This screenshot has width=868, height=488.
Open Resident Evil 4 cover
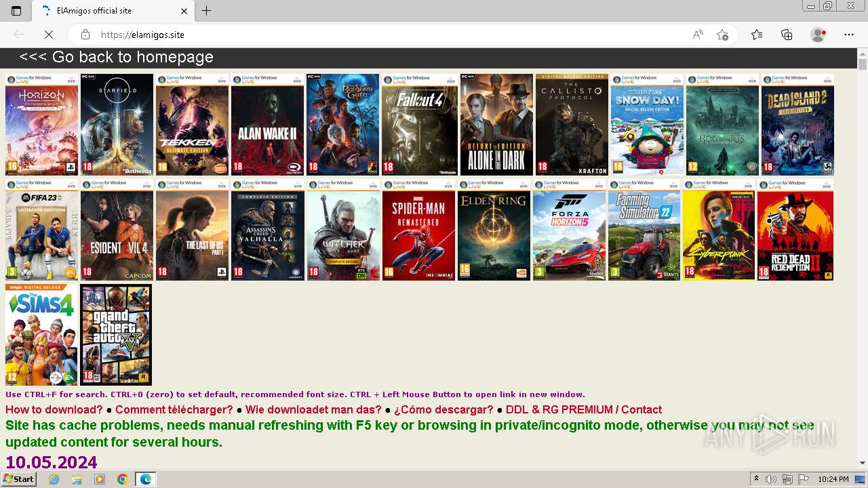(117, 230)
